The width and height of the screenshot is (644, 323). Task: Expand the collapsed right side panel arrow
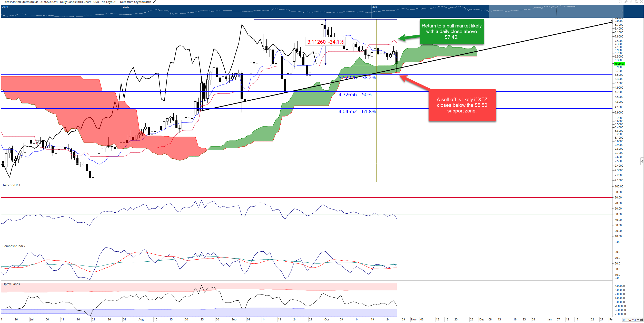[642, 161]
